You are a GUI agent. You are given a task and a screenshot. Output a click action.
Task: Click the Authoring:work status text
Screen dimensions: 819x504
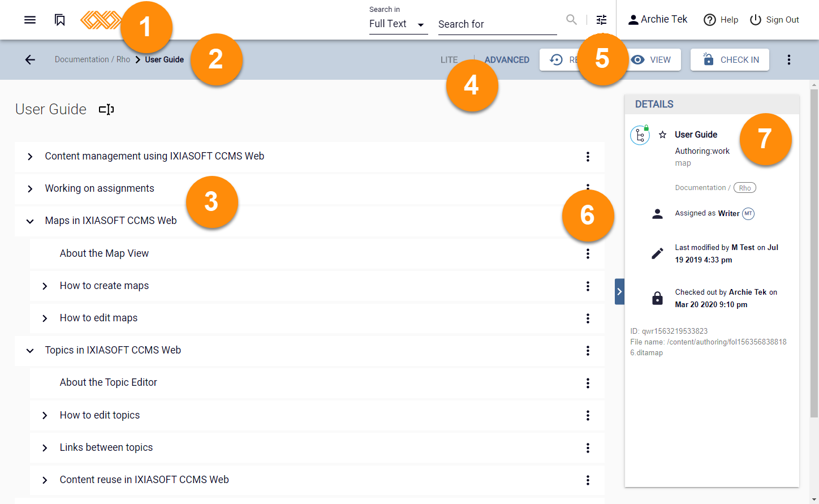[702, 151]
